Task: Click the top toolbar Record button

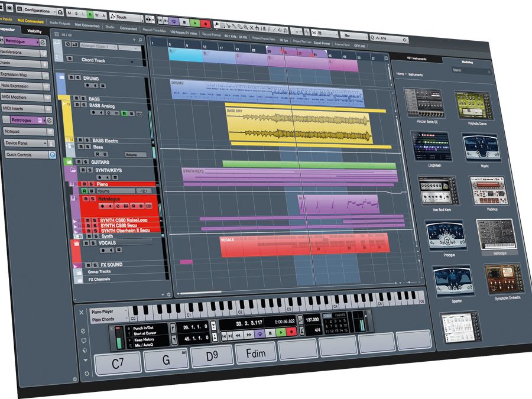Action: 206,24
